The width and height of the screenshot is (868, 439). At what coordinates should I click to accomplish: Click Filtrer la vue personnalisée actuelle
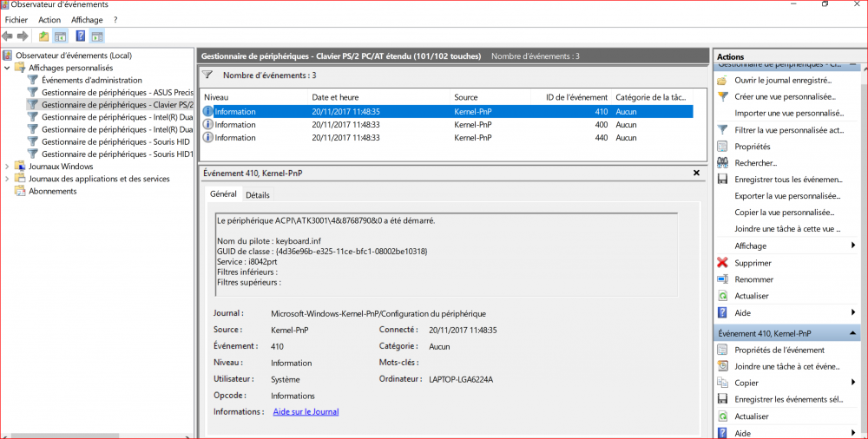click(787, 130)
